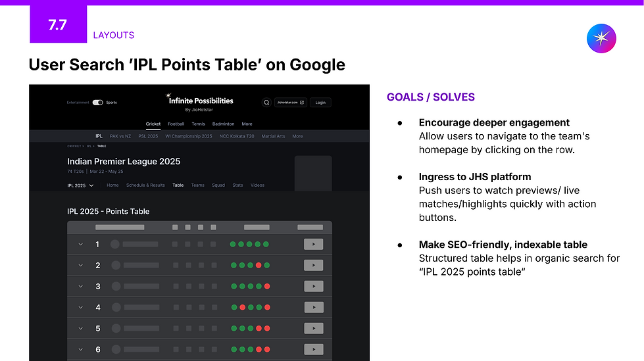Click 'GOALS / SOLVES' heading
Image resolution: width=644 pixels, height=361 pixels.
click(430, 97)
